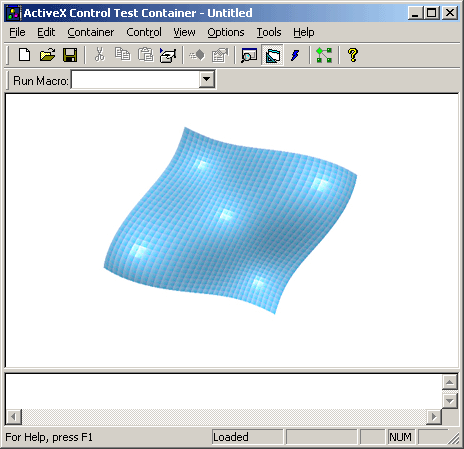The image size is (464, 449).
Task: Click the Cut scissors icon
Action: pos(99,55)
